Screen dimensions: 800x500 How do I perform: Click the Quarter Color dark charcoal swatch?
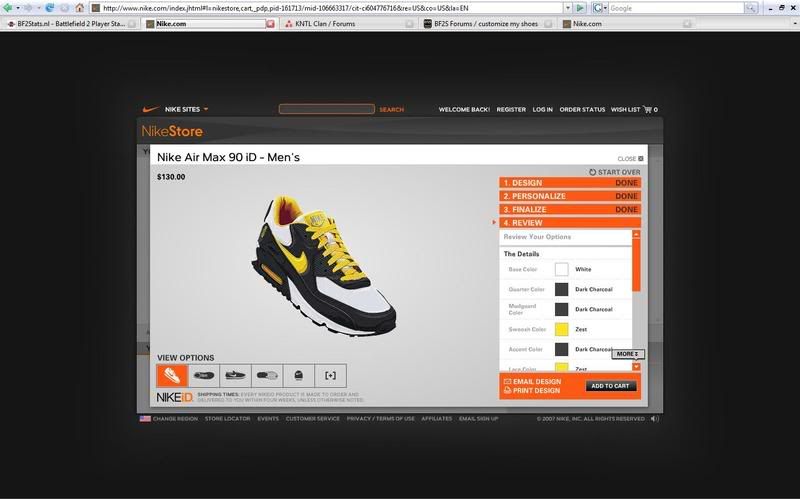click(x=561, y=289)
